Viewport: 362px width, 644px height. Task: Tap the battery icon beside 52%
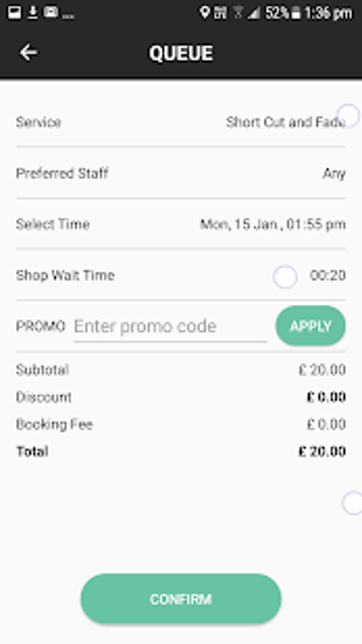[295, 13]
